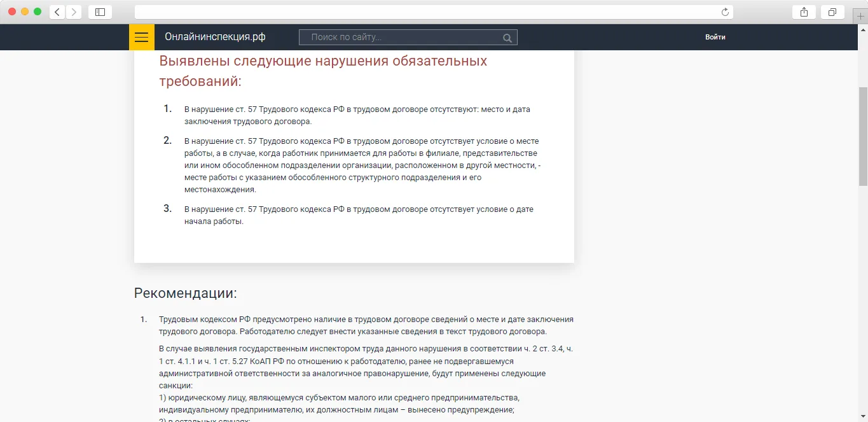The image size is (868, 422).
Task: Click the 'Выявлены следующие нарушения' heading
Action: pyautogui.click(x=323, y=71)
